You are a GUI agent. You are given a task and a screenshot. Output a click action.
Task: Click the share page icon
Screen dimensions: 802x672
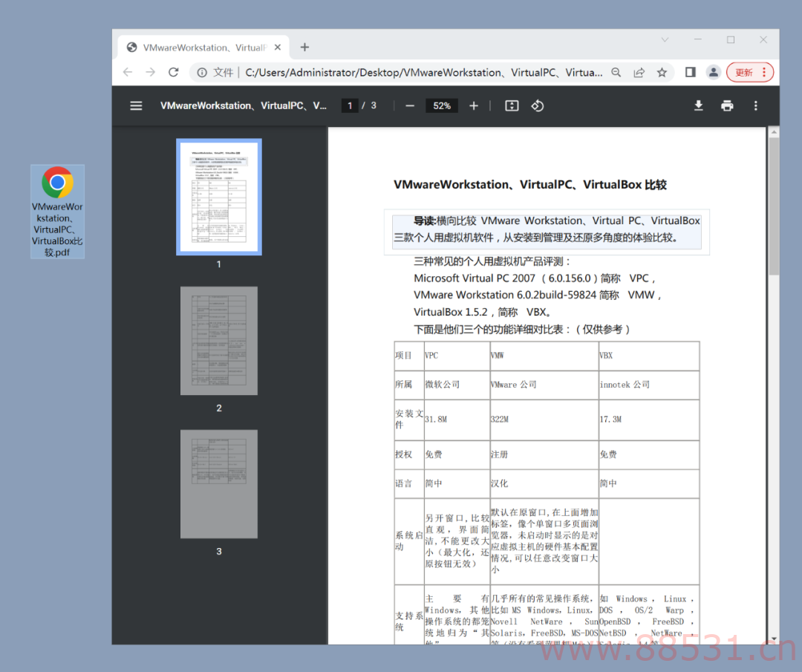tap(639, 72)
